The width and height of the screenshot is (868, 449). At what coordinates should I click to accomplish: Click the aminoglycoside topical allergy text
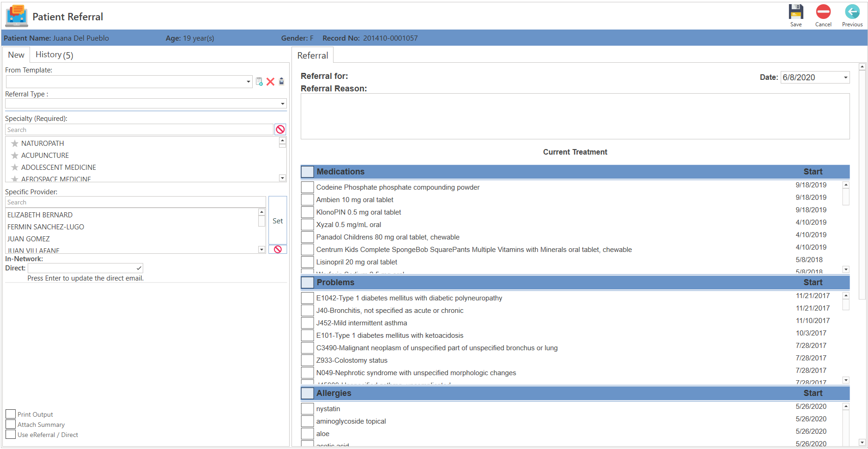[351, 421]
